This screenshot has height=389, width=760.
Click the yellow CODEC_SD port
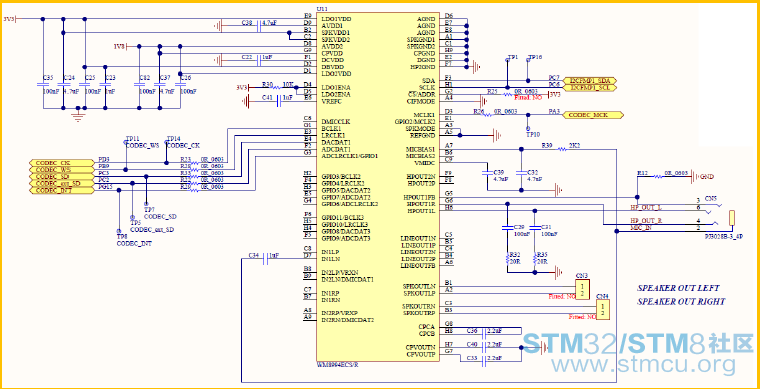click(x=61, y=176)
